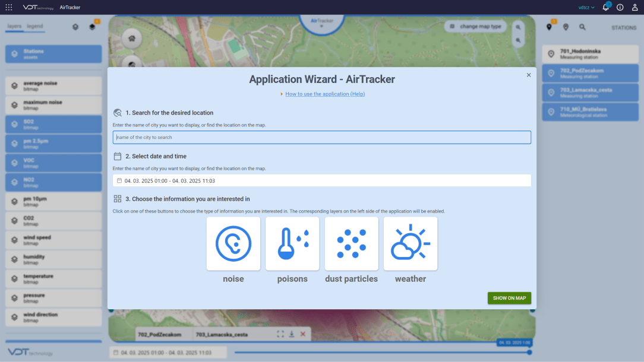This screenshot has height=362, width=644.
Task: Expand the AirTracker circle at map top
Action: click(x=322, y=23)
